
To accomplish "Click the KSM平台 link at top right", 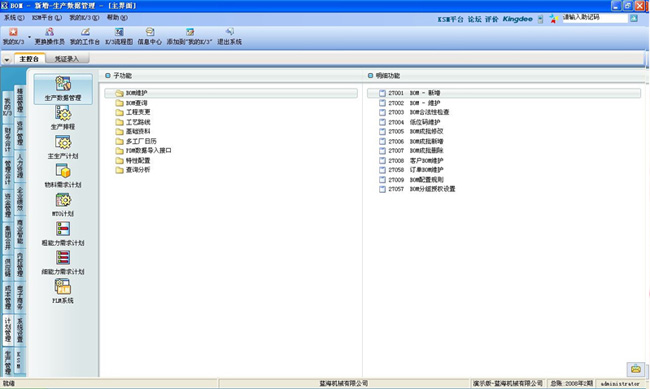I will 451,19.
